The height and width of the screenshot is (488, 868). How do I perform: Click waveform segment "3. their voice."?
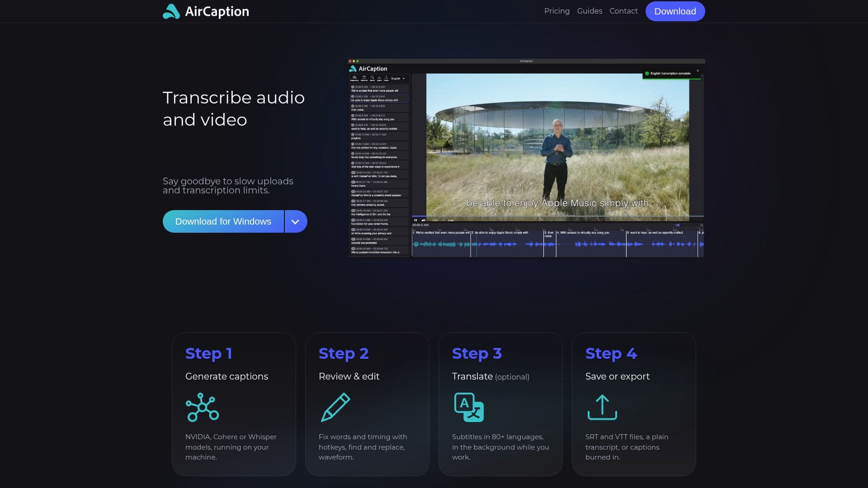[x=550, y=244]
